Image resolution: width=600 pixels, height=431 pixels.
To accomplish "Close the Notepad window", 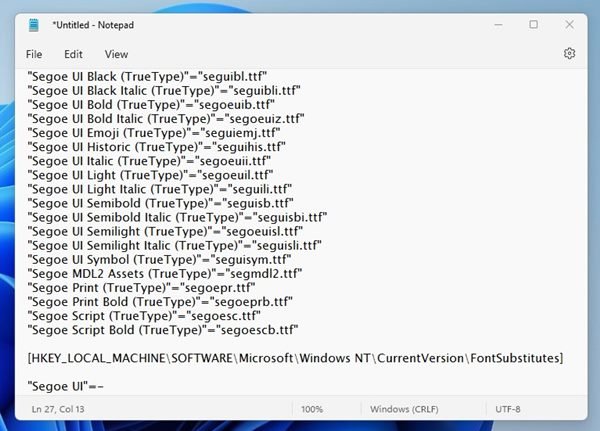I will point(569,24).
